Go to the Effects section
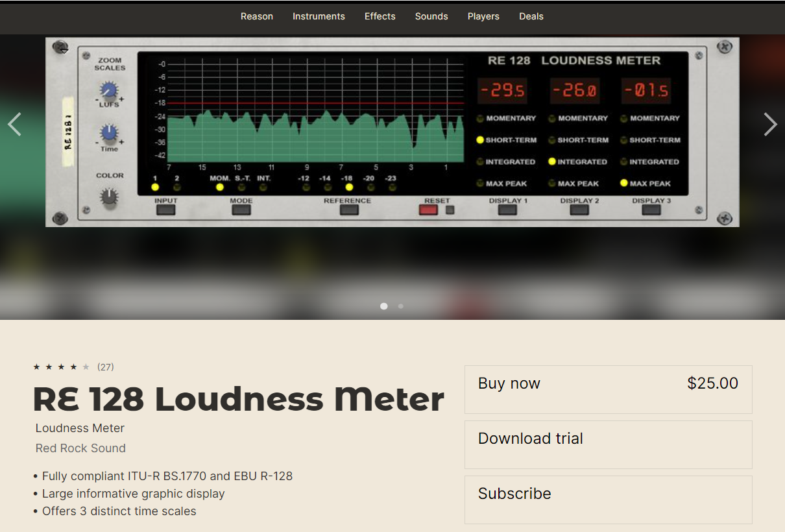 [x=380, y=16]
